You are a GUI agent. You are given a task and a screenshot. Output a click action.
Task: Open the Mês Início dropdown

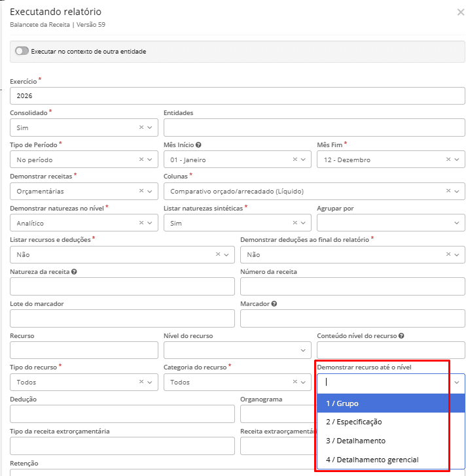coord(303,159)
